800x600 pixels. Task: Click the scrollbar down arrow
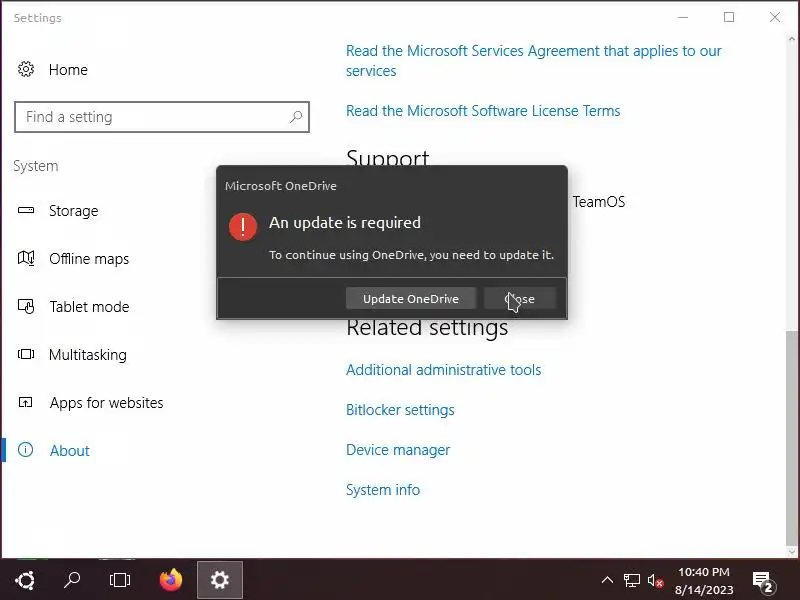(791, 552)
